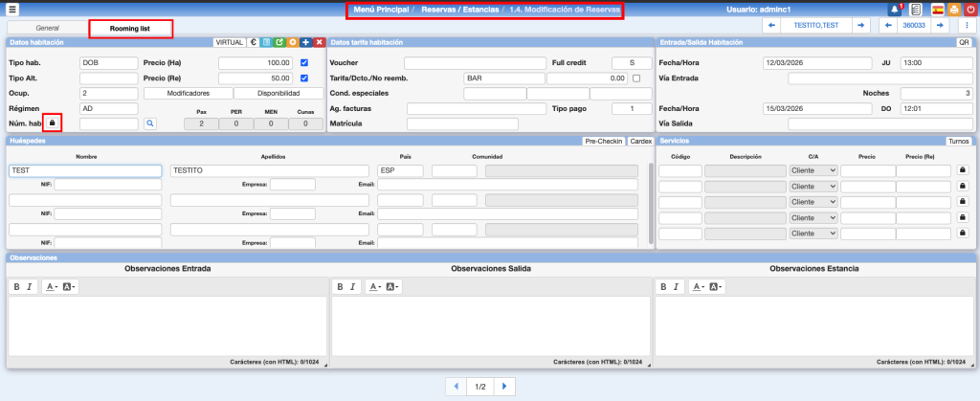
Task: Open the hamburger main menu
Action: point(12,10)
